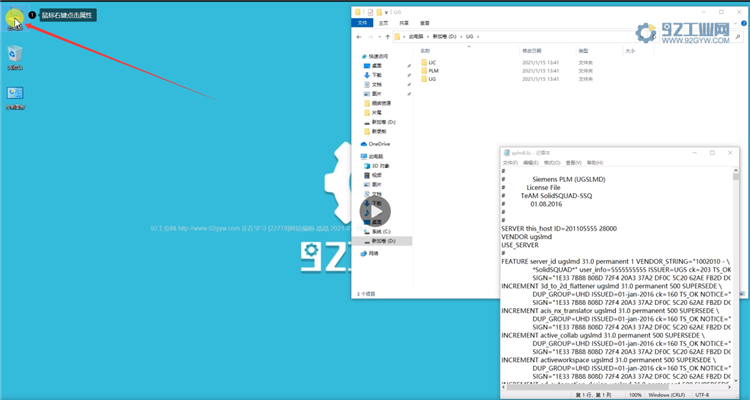Image resolution: width=750 pixels, height=400 pixels.
Task: Select the first desktop shortcut under the cursor
Action: point(15,19)
